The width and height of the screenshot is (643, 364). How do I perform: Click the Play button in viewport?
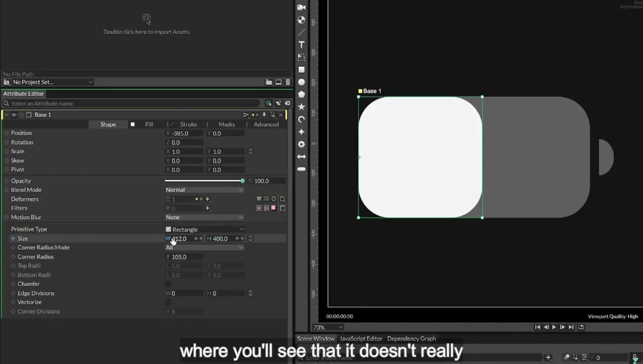point(554,327)
